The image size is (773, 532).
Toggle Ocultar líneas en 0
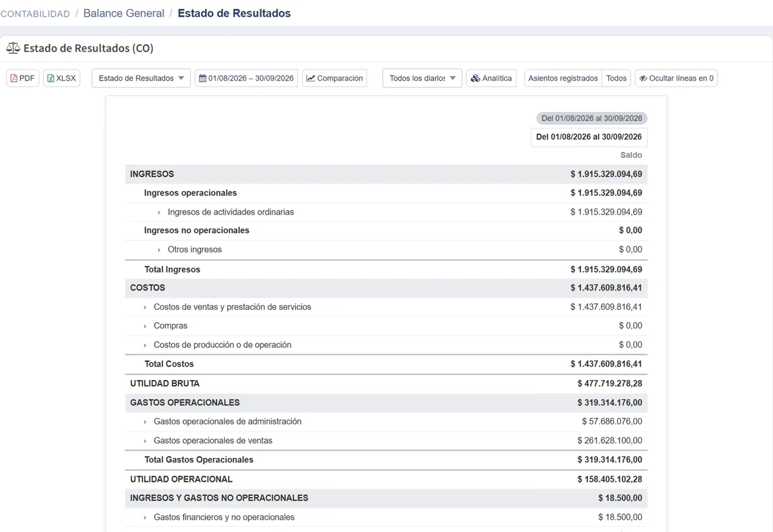[676, 78]
